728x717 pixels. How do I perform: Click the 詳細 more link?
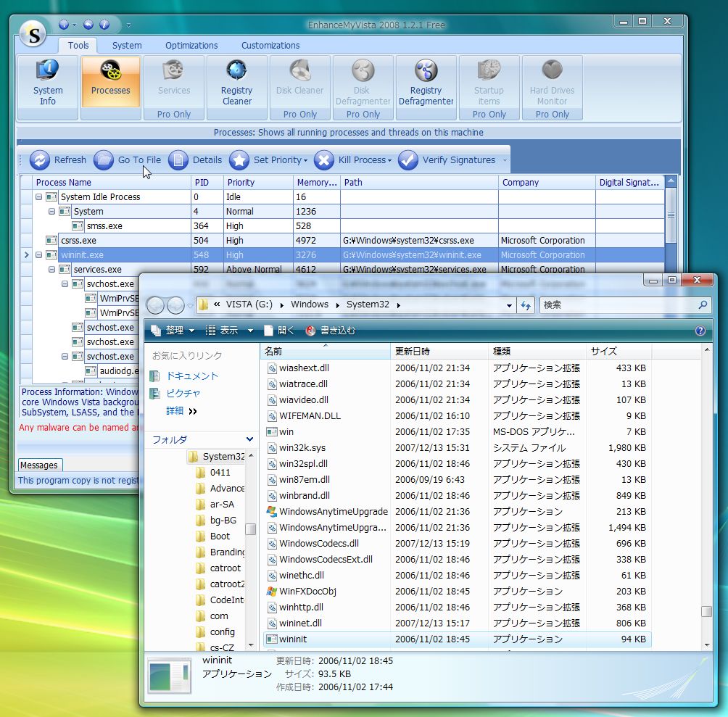coord(181,411)
